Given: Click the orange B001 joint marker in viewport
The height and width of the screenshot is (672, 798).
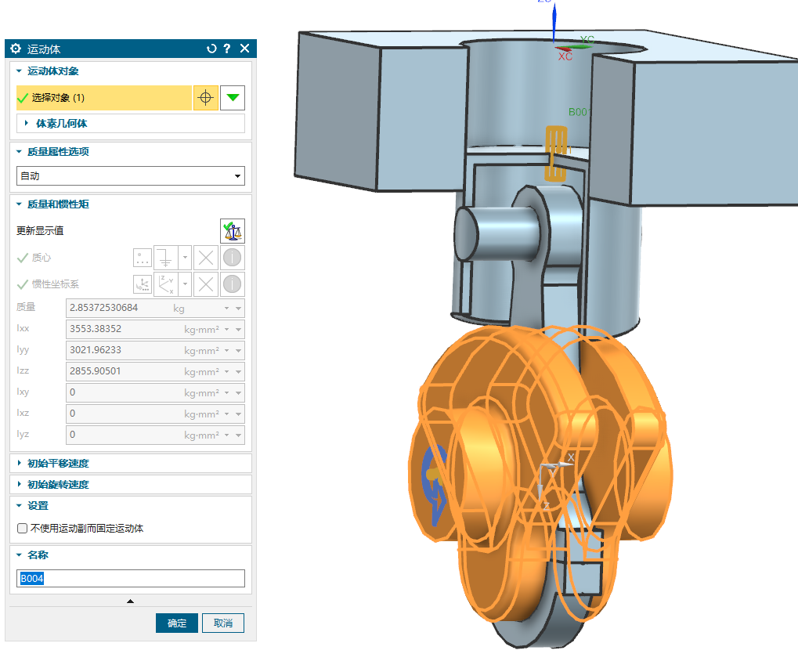Looking at the screenshot, I should click(557, 152).
